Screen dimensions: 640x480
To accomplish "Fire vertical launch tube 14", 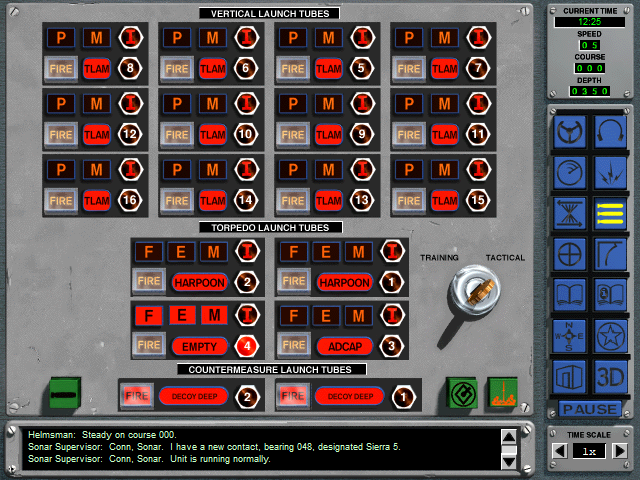I will [177, 200].
